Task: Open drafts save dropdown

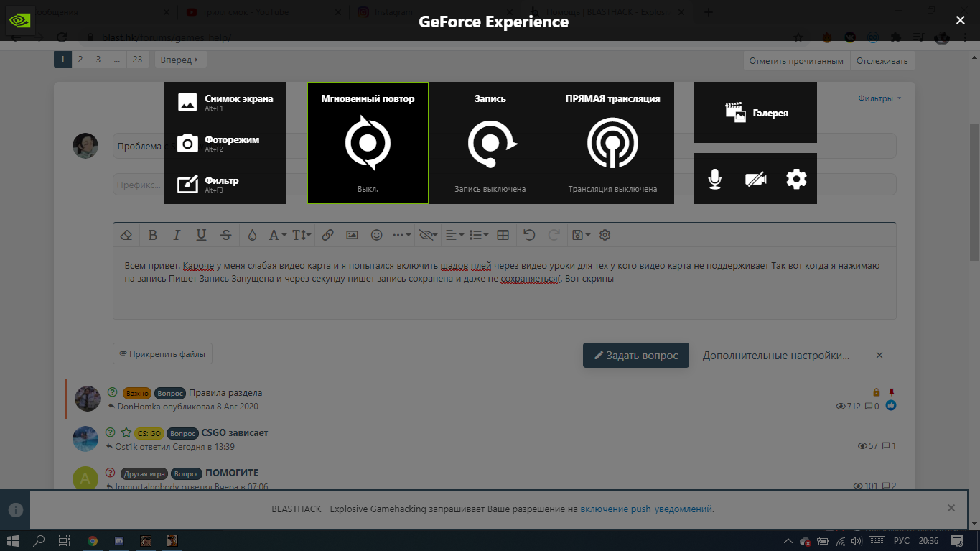Action: 580,235
